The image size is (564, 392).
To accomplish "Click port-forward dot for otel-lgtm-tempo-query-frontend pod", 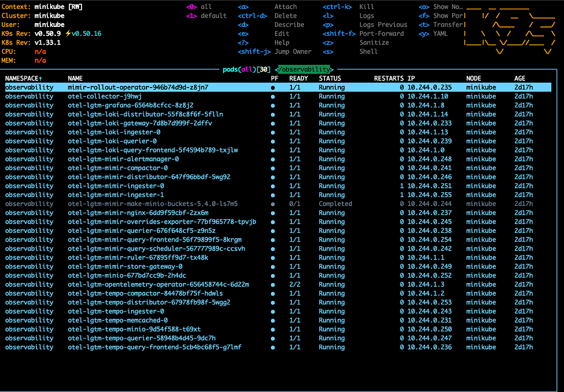I will 273,347.
